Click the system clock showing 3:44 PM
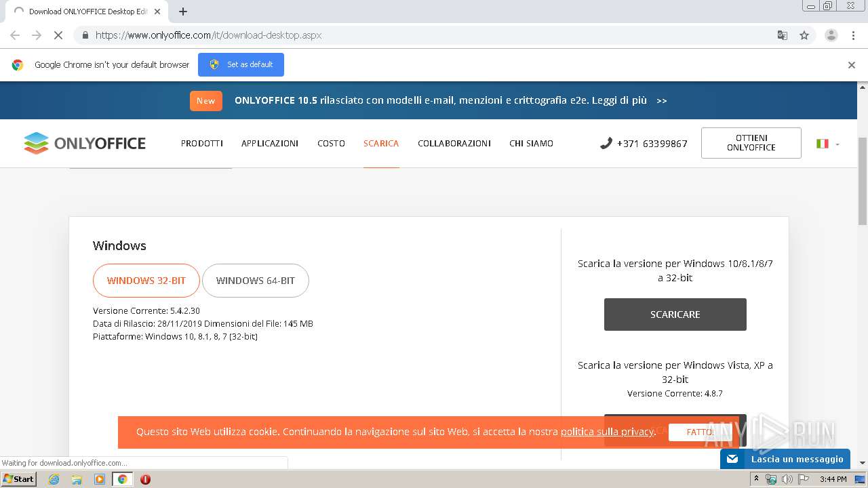Viewport: 868px width, 488px height. coord(833,479)
